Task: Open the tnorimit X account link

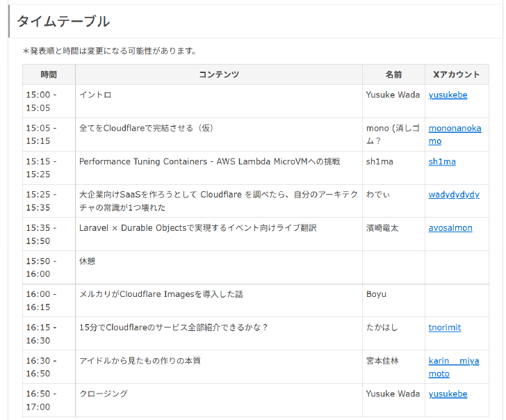Action: 444,328
